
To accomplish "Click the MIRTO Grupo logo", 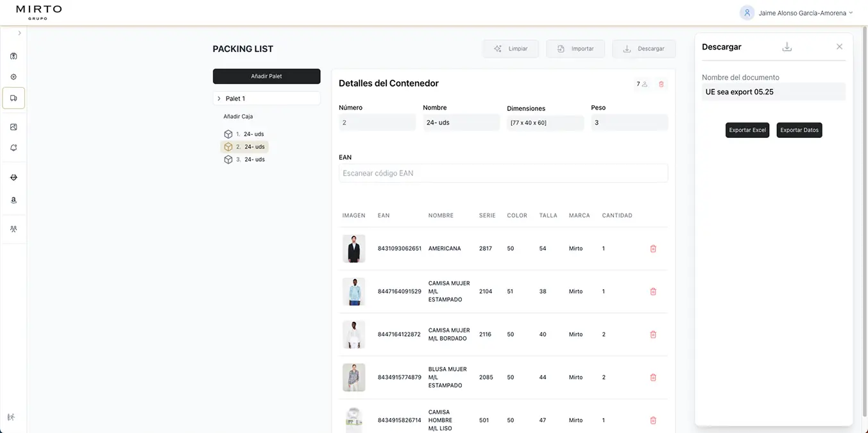I will click(38, 12).
